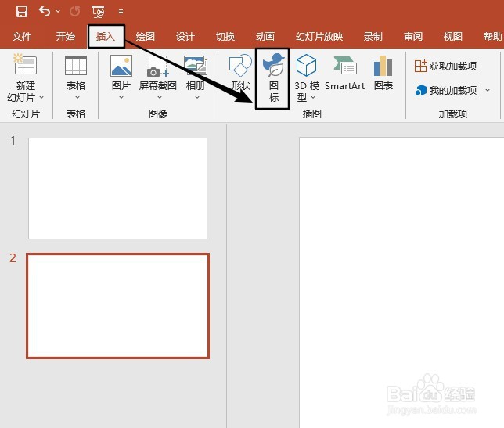The image size is (504, 428).
Task: Insert a 图标 (Icons) graphic
Action: click(273, 78)
